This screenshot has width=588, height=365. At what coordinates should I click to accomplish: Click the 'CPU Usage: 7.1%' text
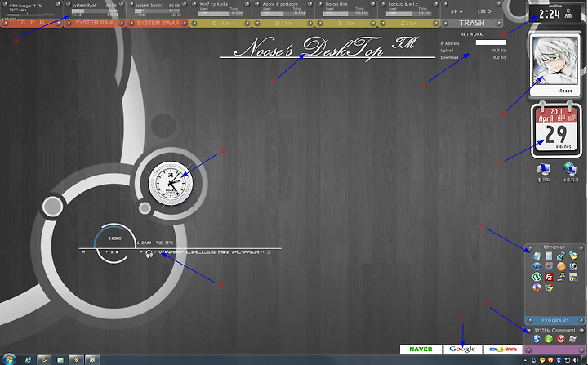[x=25, y=6]
